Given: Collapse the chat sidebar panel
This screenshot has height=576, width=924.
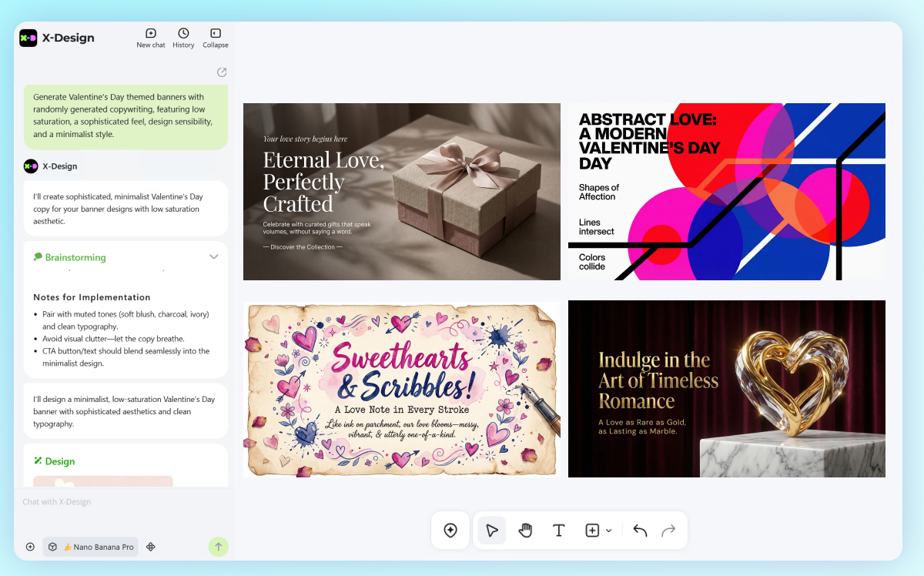Looking at the screenshot, I should tap(216, 38).
